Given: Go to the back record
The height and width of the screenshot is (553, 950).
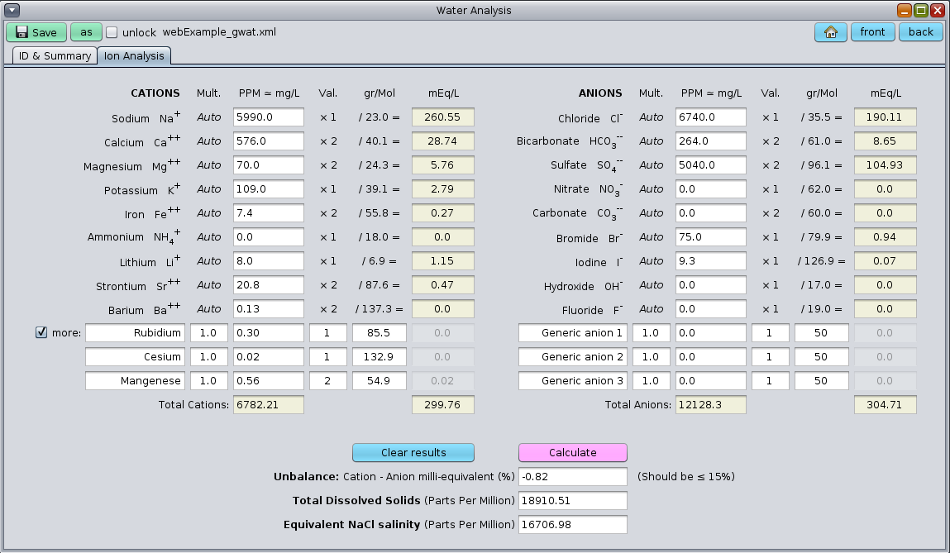Looking at the screenshot, I should (x=920, y=32).
